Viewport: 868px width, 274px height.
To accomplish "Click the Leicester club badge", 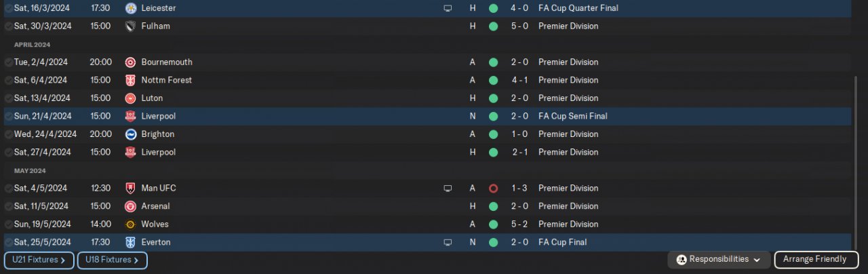I will pyautogui.click(x=131, y=8).
